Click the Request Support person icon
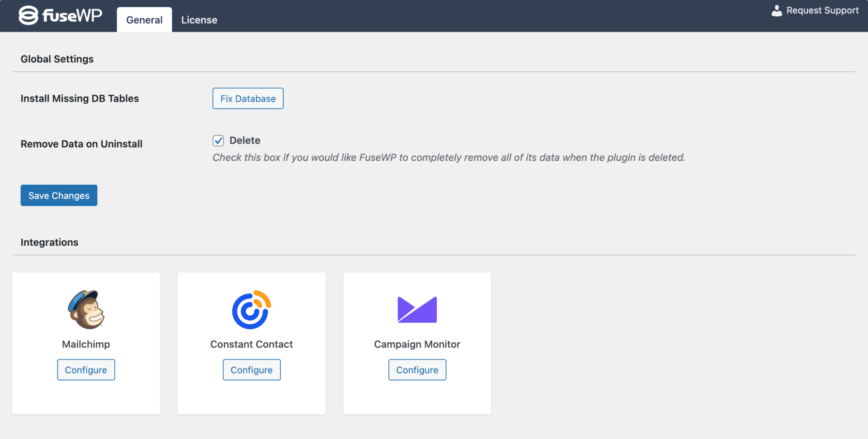868x439 pixels. pos(776,10)
